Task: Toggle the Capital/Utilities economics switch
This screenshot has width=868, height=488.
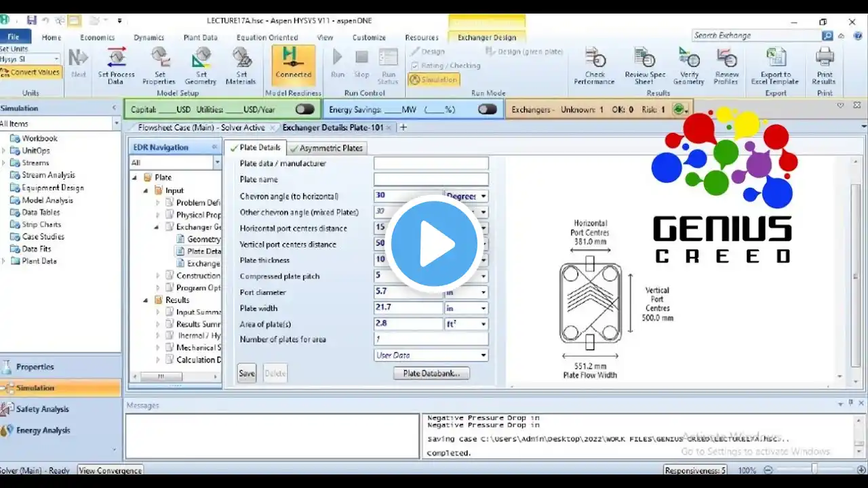Action: pos(304,109)
